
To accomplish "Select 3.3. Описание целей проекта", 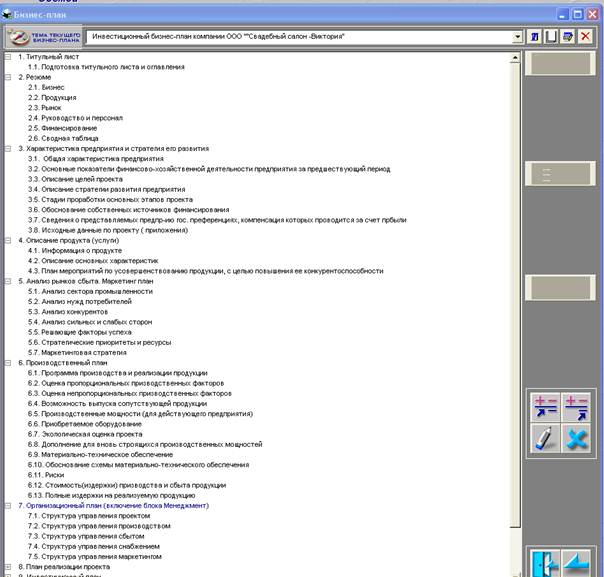I will pos(76,179).
